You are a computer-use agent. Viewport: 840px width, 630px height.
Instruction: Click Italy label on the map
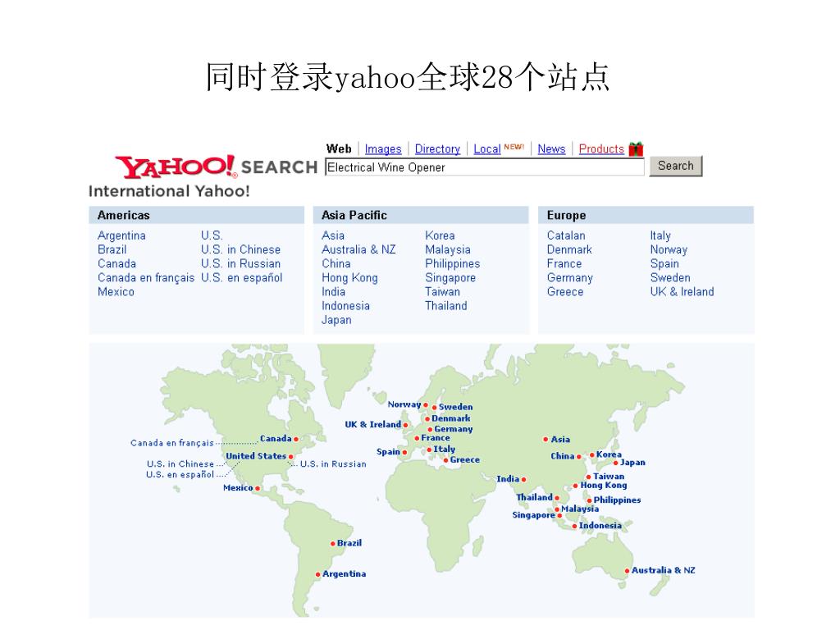445,449
